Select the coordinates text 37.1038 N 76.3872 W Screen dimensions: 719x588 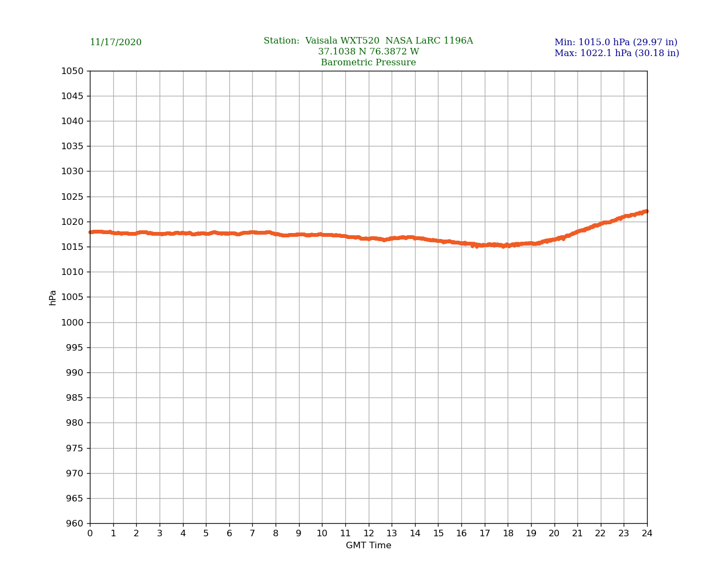pyautogui.click(x=368, y=52)
